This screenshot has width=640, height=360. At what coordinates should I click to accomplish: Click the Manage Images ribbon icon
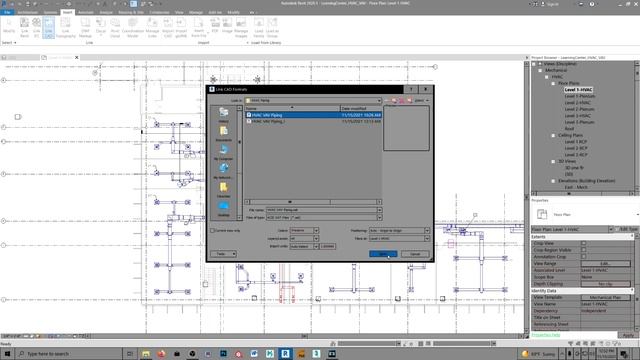click(241, 27)
